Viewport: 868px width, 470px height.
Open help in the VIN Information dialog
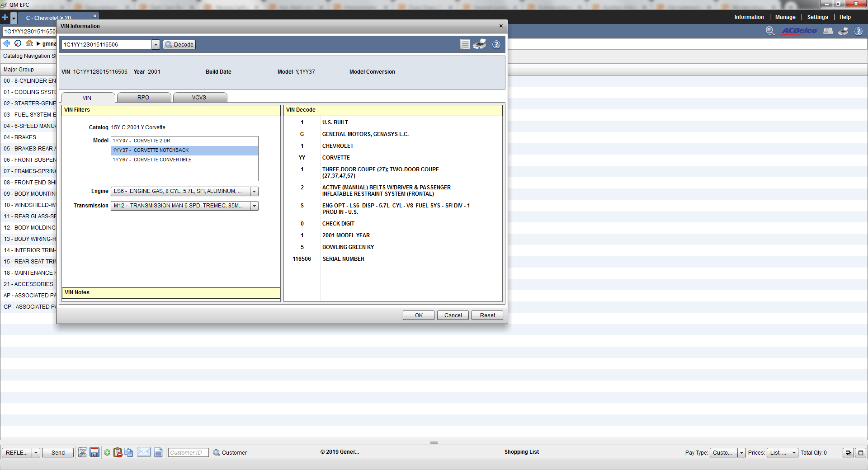click(x=496, y=44)
